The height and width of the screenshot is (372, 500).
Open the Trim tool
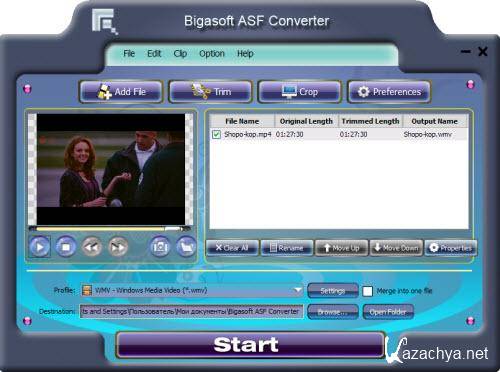click(x=210, y=92)
